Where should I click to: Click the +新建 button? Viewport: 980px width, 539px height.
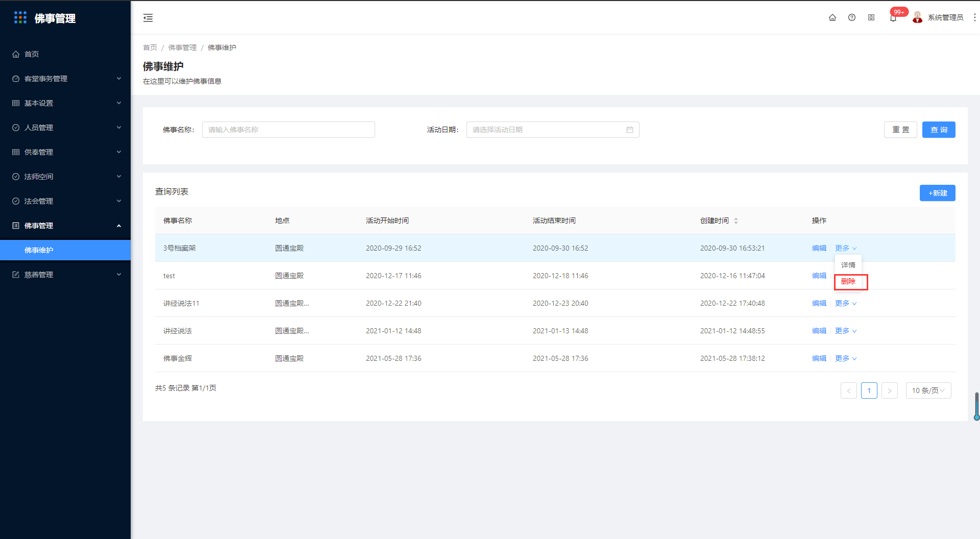938,193
